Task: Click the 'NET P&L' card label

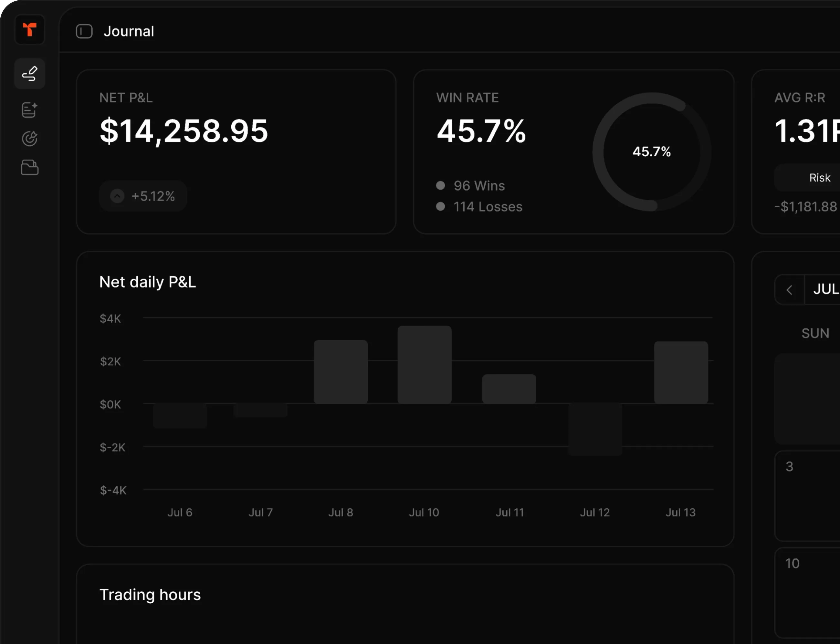Action: pyautogui.click(x=126, y=98)
